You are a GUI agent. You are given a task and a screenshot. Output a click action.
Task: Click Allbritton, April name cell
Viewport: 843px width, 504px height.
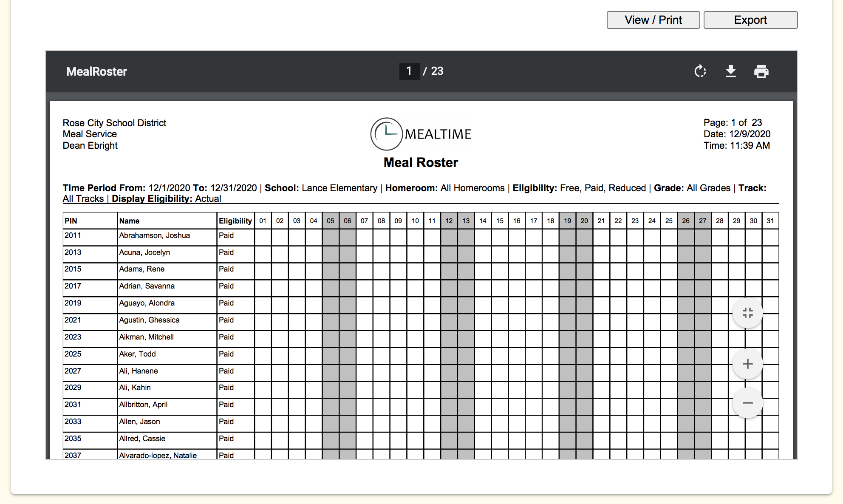click(x=143, y=405)
